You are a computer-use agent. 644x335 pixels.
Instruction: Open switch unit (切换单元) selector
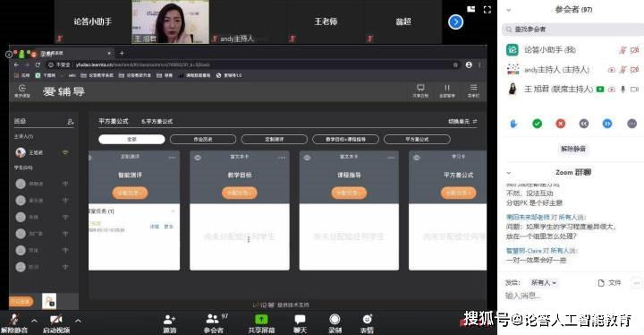(462, 122)
